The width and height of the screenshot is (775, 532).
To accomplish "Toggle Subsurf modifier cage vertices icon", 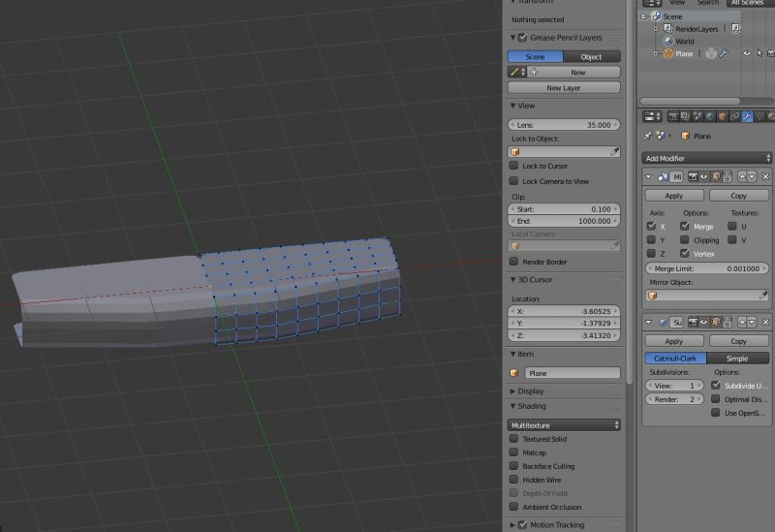I will coord(727,323).
